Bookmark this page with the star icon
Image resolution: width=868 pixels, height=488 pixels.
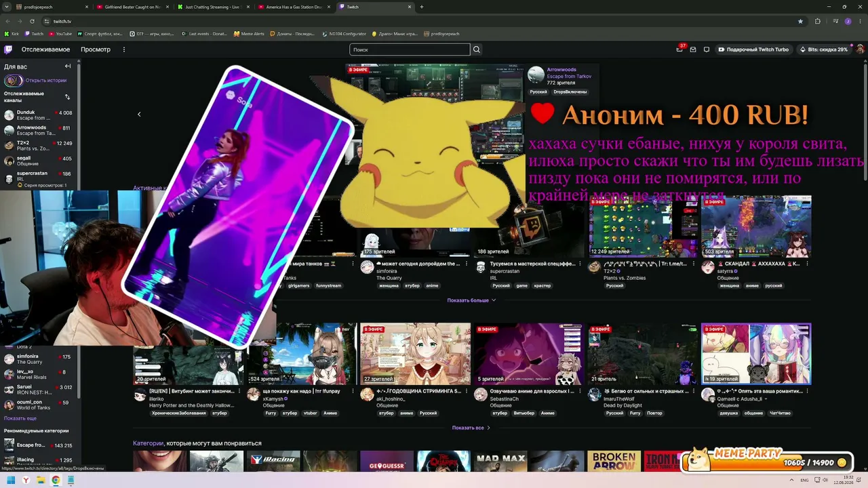point(800,21)
